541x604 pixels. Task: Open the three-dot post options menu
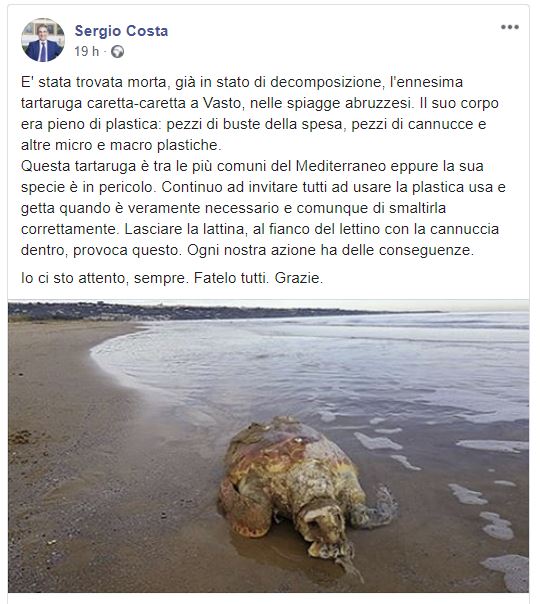point(509,27)
